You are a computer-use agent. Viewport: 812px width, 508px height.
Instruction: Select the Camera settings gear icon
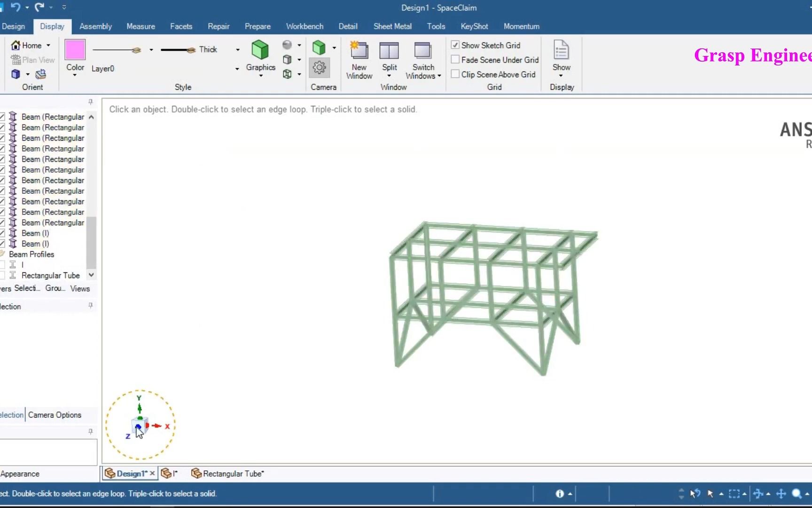[319, 67]
